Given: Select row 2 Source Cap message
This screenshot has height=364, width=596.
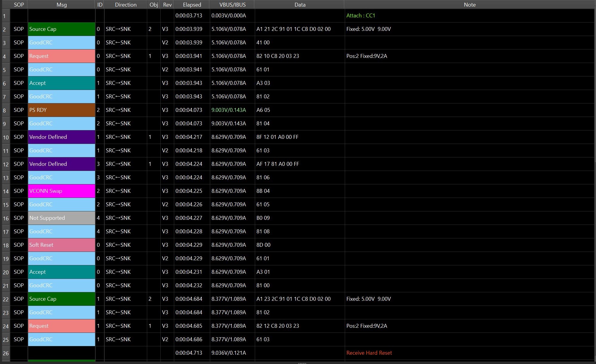Looking at the screenshot, I should [61, 29].
